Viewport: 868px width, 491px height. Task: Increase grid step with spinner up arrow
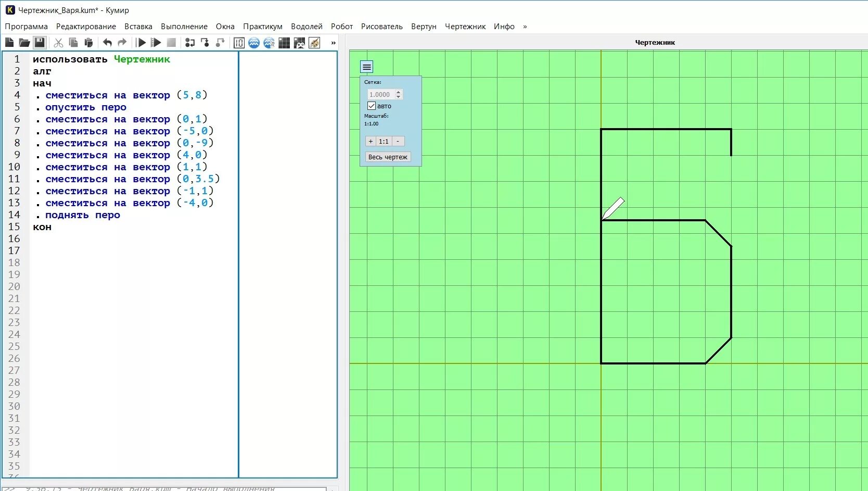tap(399, 92)
